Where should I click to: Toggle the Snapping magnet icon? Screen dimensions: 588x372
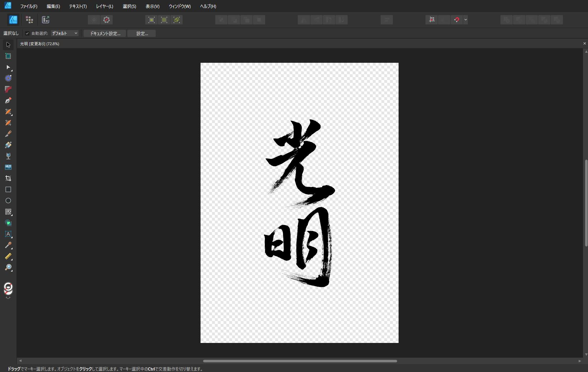[456, 20]
